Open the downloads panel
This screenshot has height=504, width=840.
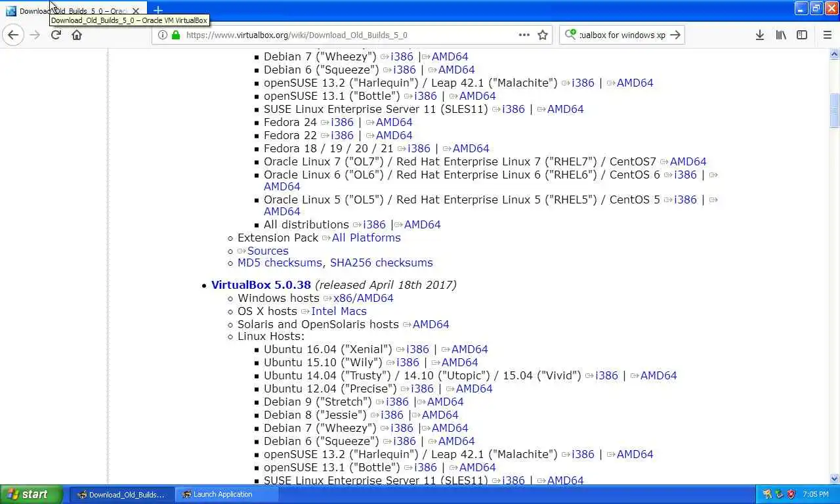click(759, 35)
